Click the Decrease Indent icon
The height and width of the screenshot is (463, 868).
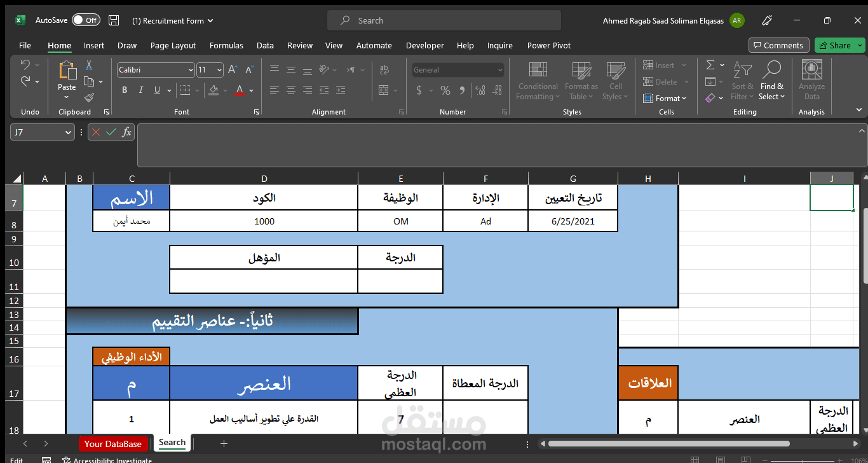click(324, 90)
